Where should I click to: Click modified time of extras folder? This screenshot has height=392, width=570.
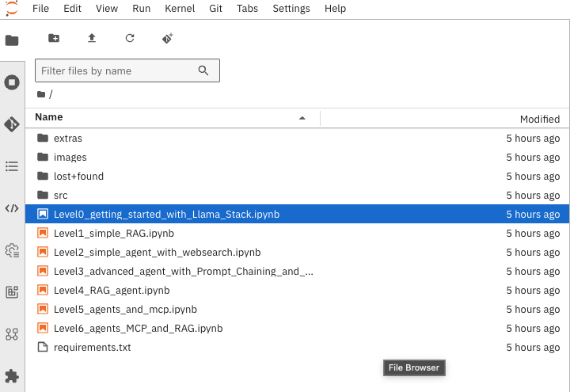533,138
